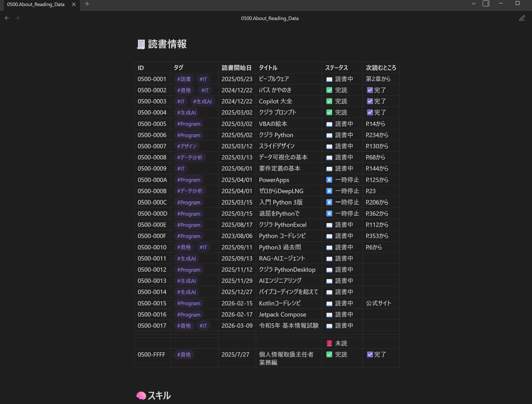This screenshot has width=532, height=404.
Task: Select the 2025/12/27 date cell
Action: point(237,292)
